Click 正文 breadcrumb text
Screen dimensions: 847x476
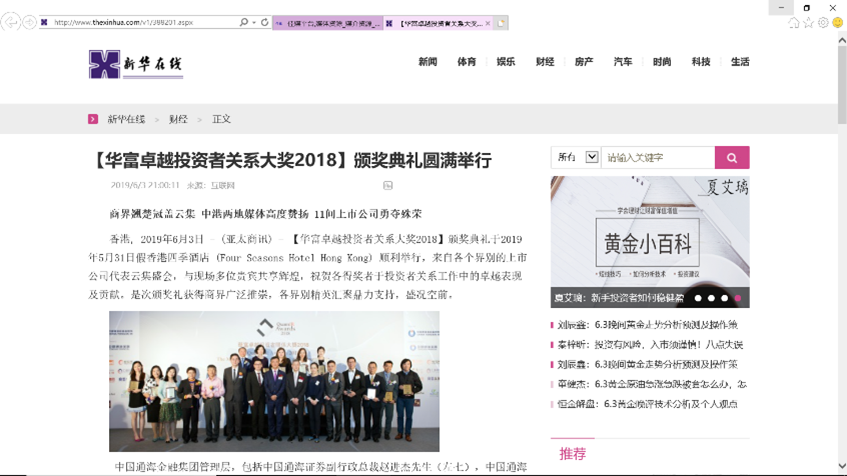221,119
